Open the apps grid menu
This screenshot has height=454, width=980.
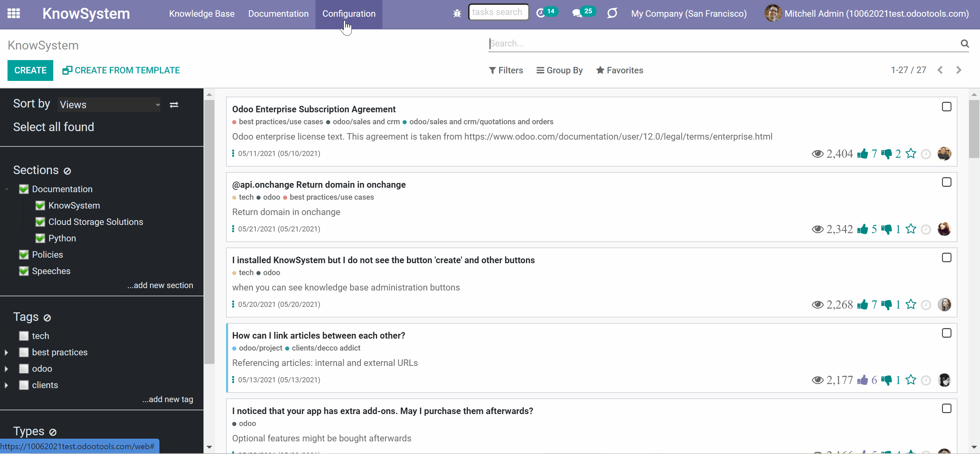(x=14, y=14)
